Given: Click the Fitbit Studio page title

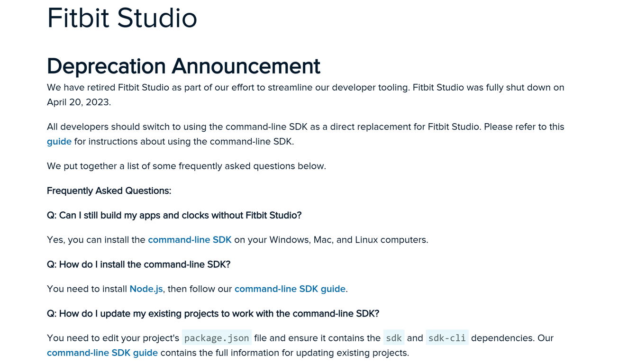Looking at the screenshot, I should pos(122,18).
